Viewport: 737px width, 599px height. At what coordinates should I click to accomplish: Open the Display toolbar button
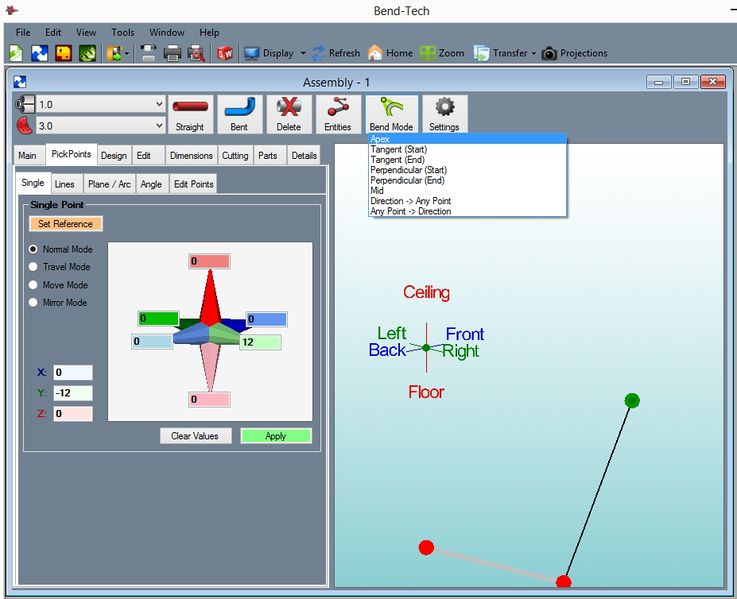269,53
